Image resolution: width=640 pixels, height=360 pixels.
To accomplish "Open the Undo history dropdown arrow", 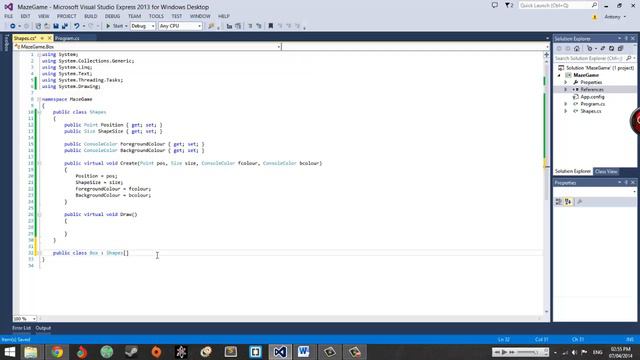I will (x=84, y=26).
